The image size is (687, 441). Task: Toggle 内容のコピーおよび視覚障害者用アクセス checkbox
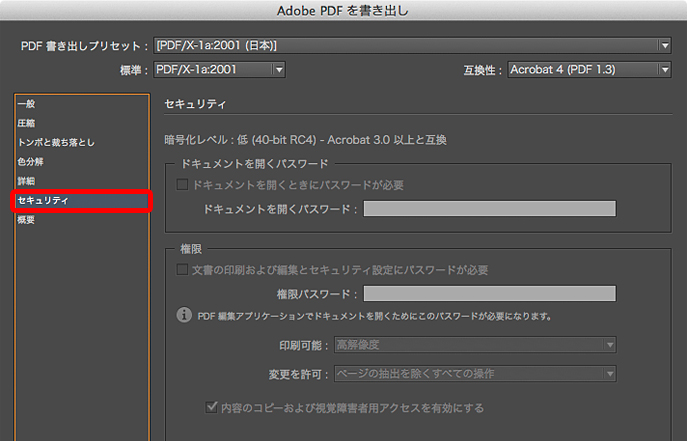(x=212, y=407)
